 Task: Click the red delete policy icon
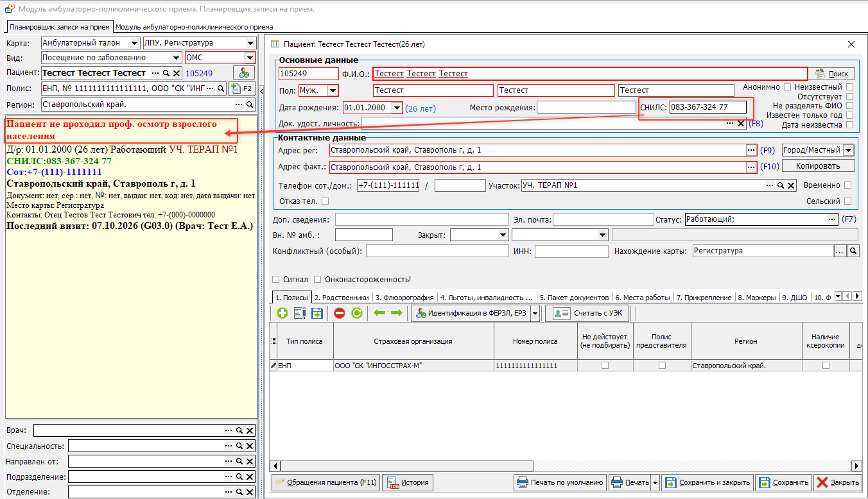[x=340, y=314]
